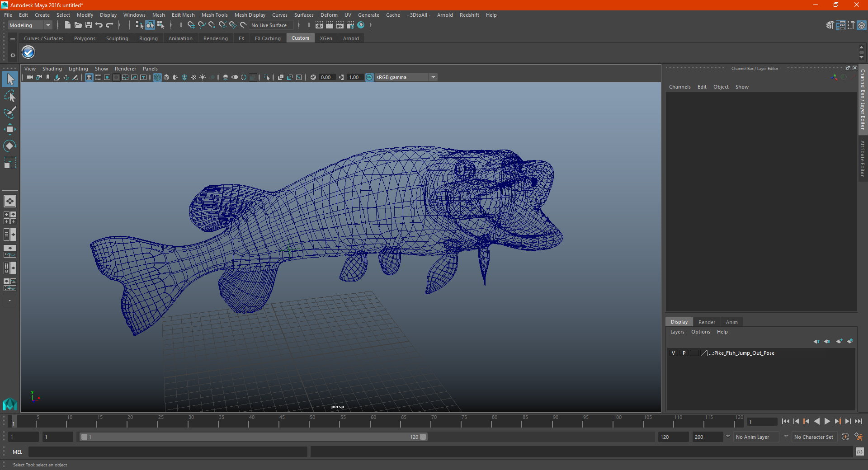868x470 pixels.
Task: Toggle visibility V of Pike_Fish_Jump_Out_Pose layer
Action: (673, 353)
